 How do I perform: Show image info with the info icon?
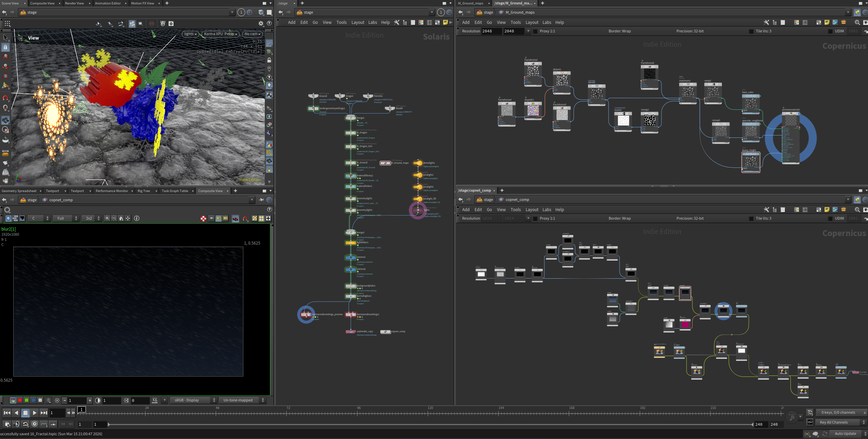[x=137, y=218]
